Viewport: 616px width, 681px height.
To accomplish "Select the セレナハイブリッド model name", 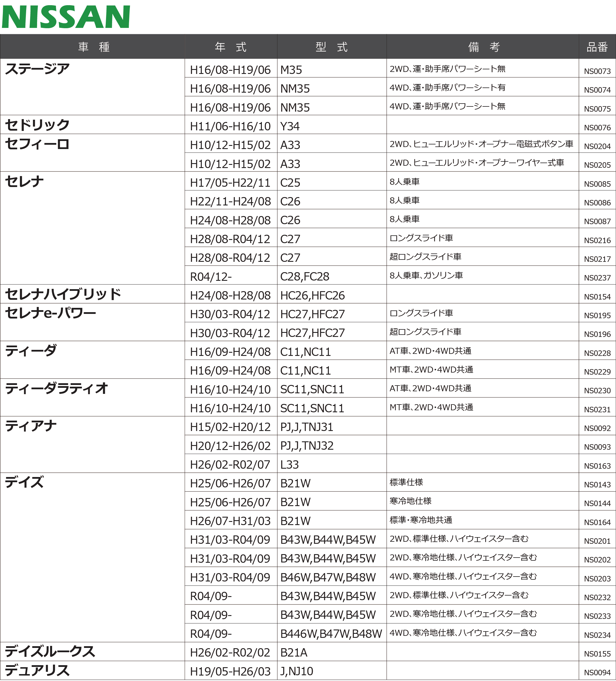I will (63, 294).
